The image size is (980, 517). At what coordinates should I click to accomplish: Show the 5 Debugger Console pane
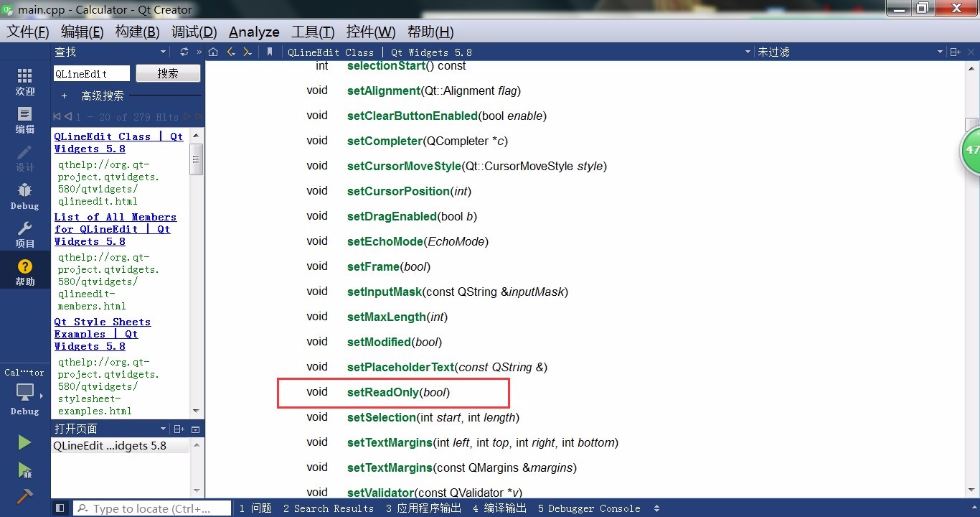[x=589, y=508]
